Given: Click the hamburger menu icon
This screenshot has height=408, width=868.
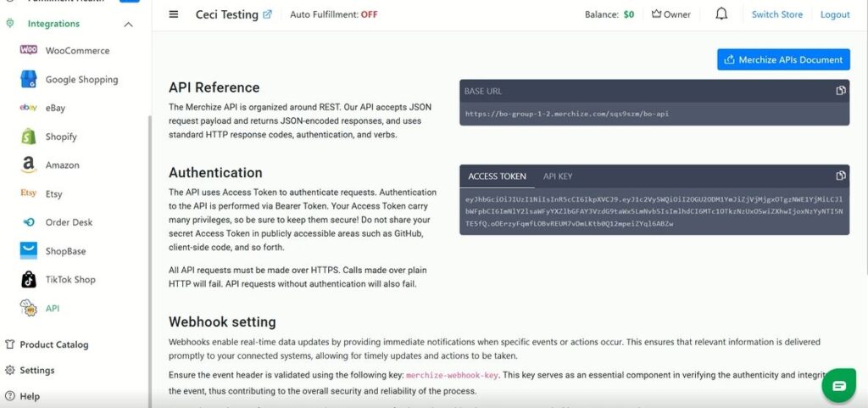Looking at the screenshot, I should [x=174, y=14].
